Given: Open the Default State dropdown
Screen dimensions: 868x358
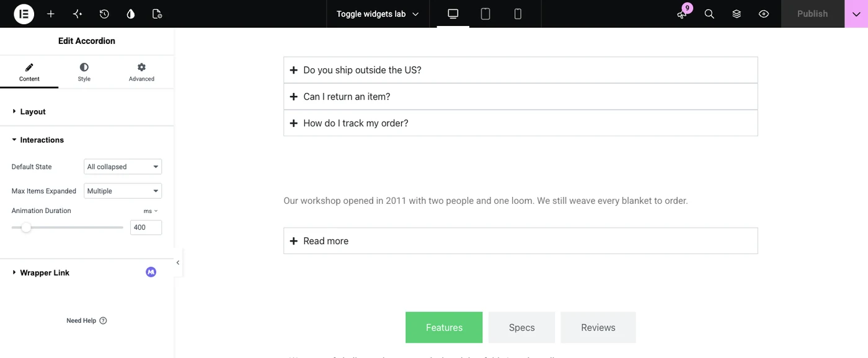Looking at the screenshot, I should (x=123, y=167).
